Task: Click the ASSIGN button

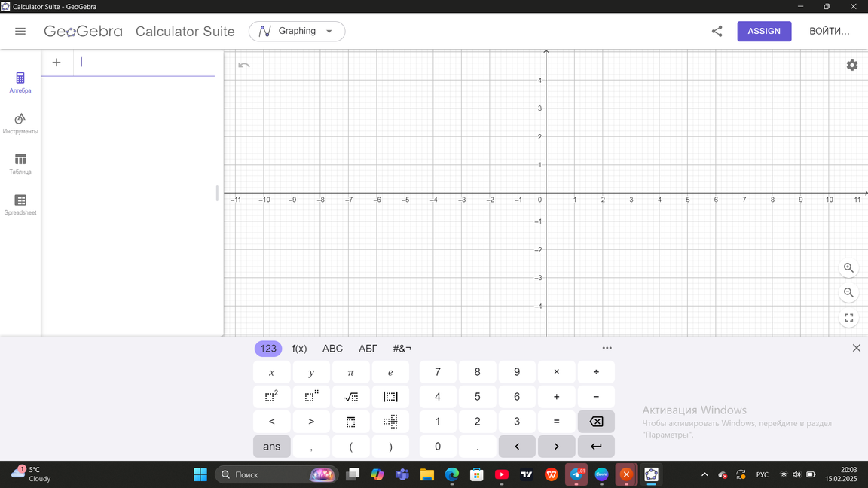Action: (763, 32)
